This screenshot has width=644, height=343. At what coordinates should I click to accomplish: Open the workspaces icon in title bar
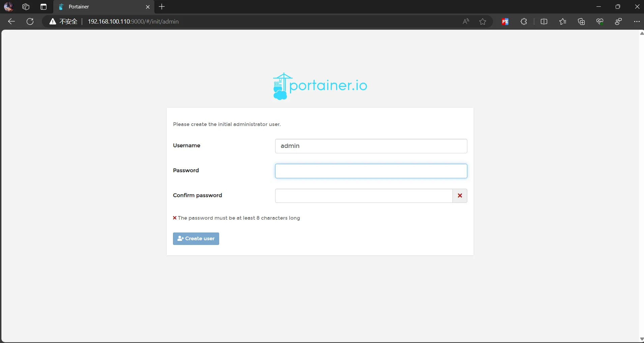pyautogui.click(x=26, y=7)
